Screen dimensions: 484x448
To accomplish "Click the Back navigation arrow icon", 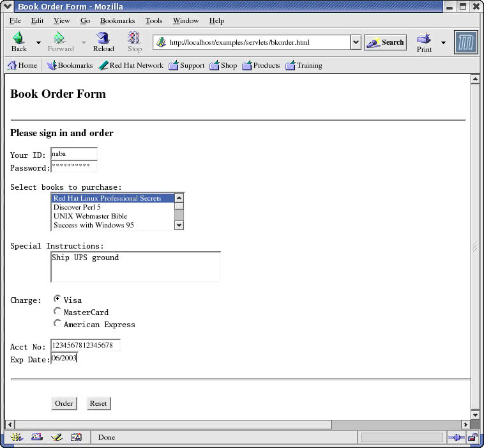I will (x=19, y=38).
